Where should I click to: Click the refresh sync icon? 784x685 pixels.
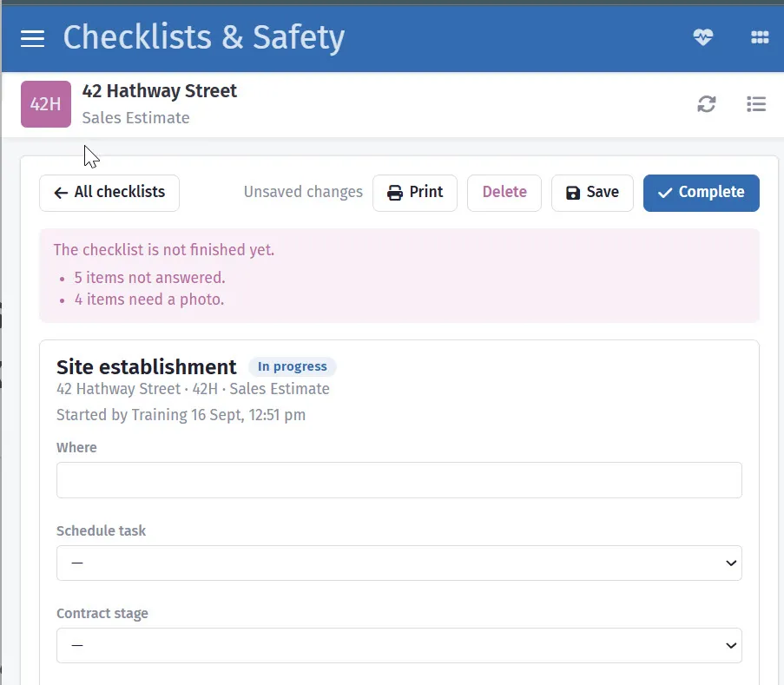[x=707, y=104]
